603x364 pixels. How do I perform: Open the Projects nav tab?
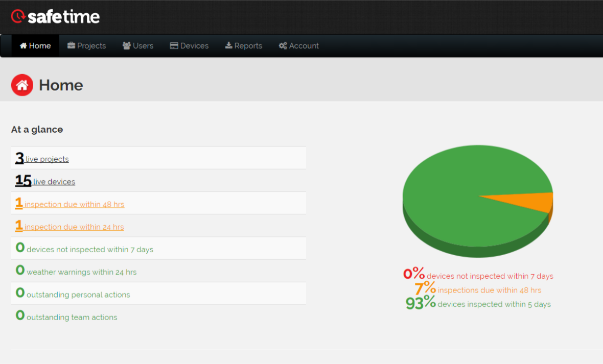[86, 46]
